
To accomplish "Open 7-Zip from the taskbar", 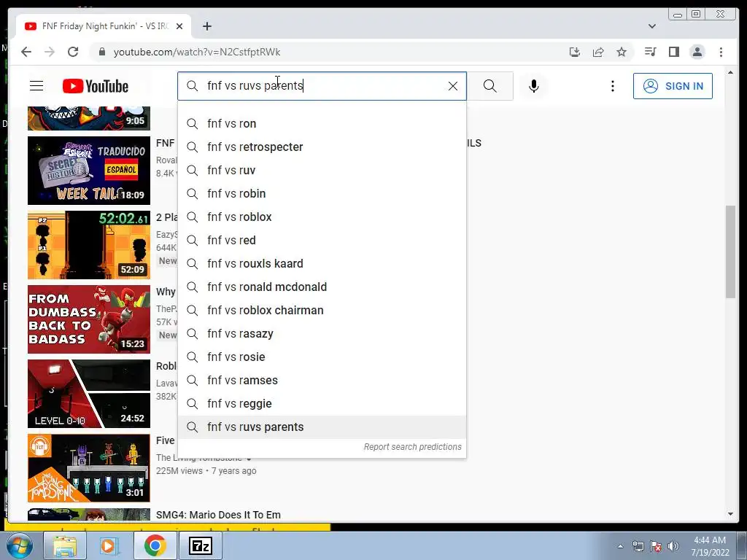I will click(x=200, y=545).
